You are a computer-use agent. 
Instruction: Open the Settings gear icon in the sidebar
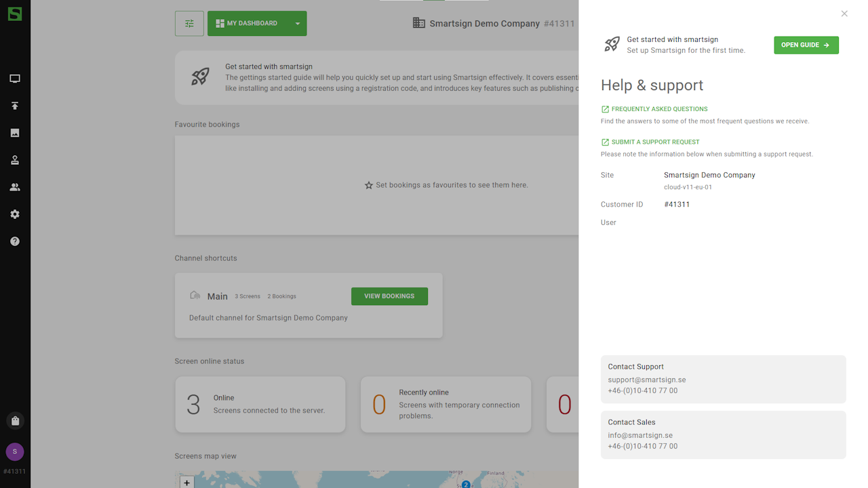[x=15, y=214]
